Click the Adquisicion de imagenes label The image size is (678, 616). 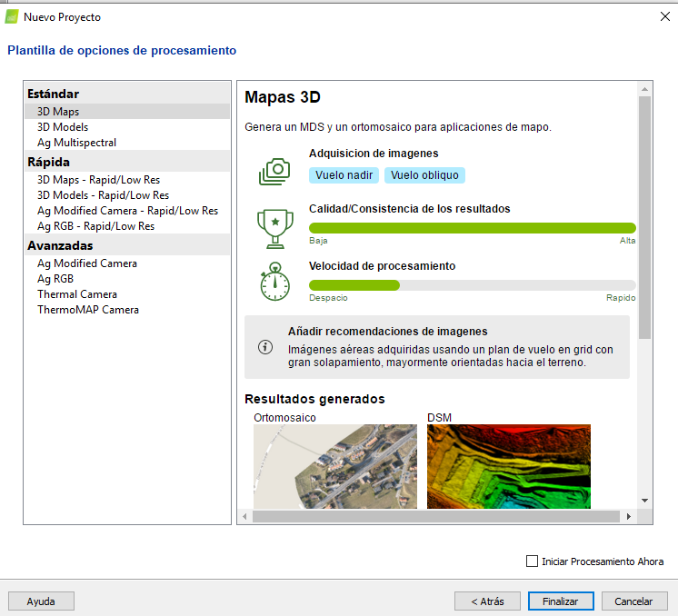coord(374,153)
